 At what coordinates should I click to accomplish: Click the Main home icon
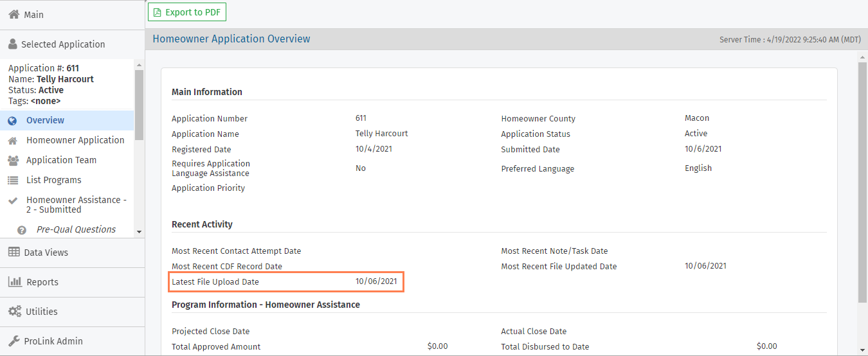pyautogui.click(x=14, y=15)
